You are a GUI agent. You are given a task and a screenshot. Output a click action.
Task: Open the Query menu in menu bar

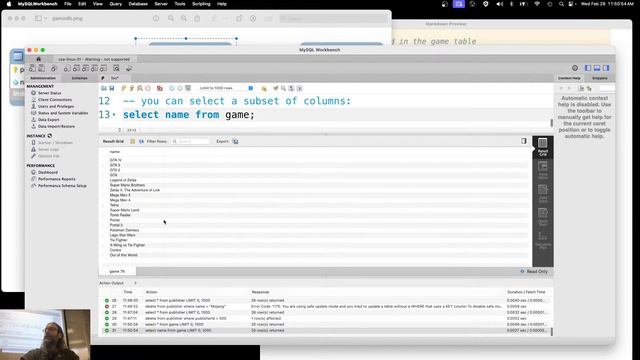point(116,4)
